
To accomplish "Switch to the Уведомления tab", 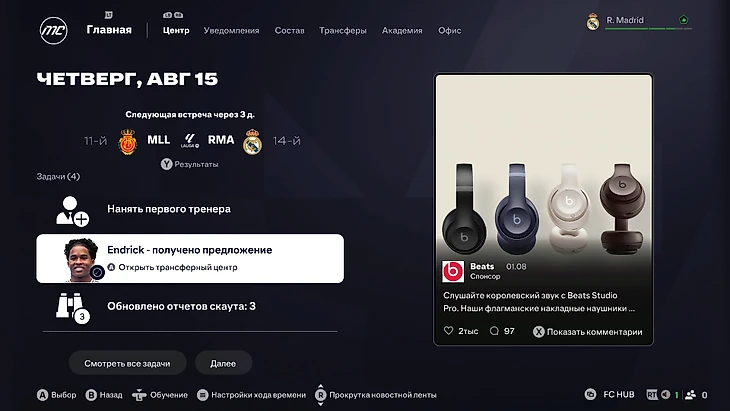I will coord(231,30).
